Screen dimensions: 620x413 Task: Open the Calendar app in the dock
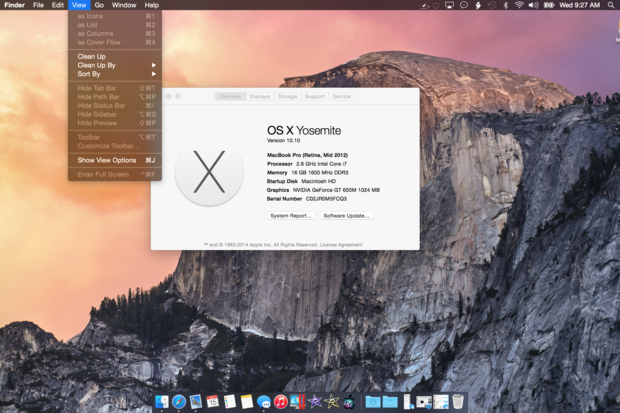pos(213,402)
